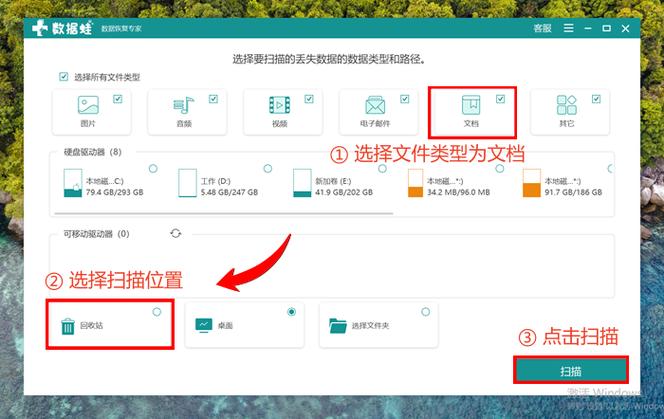Click the 选择文件夹 folder icon
664x419 pixels.
coord(338,325)
